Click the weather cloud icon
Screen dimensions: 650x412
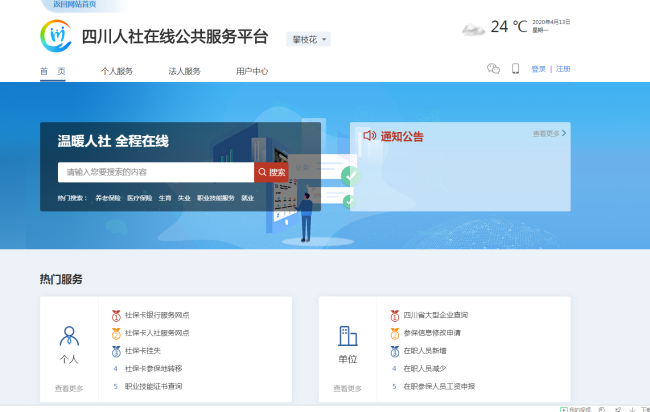(473, 29)
